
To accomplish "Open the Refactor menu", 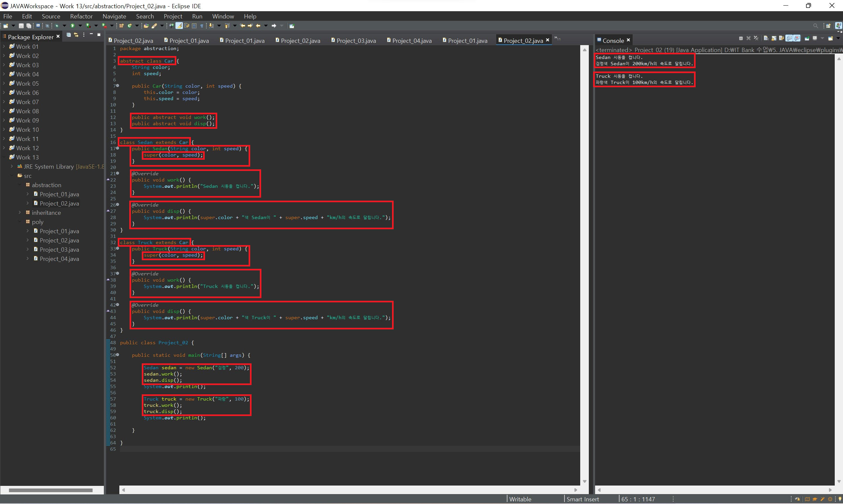I will pos(81,16).
